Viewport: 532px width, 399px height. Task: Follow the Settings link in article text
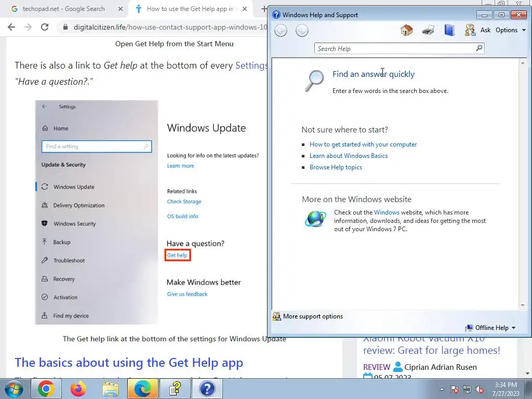click(251, 65)
